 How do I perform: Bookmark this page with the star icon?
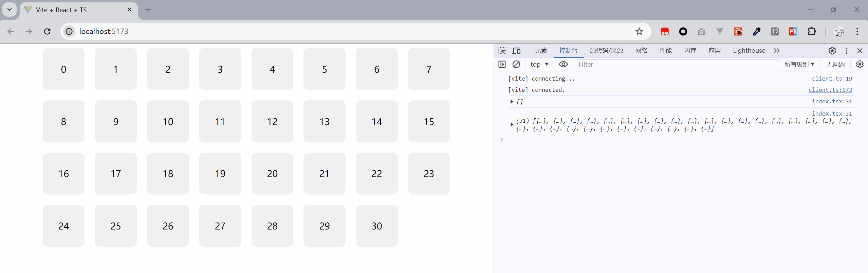pos(639,31)
